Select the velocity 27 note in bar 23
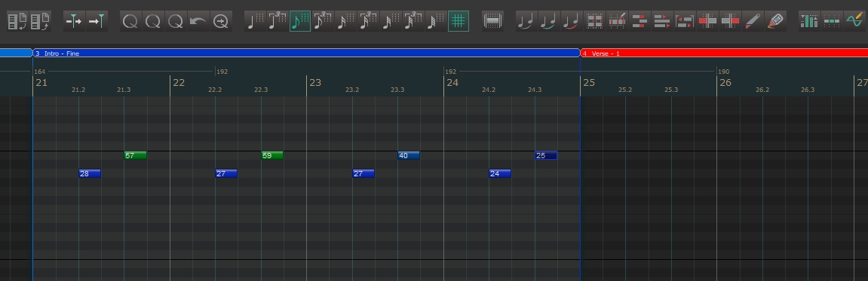Image resolution: width=868 pixels, height=281 pixels. point(363,174)
